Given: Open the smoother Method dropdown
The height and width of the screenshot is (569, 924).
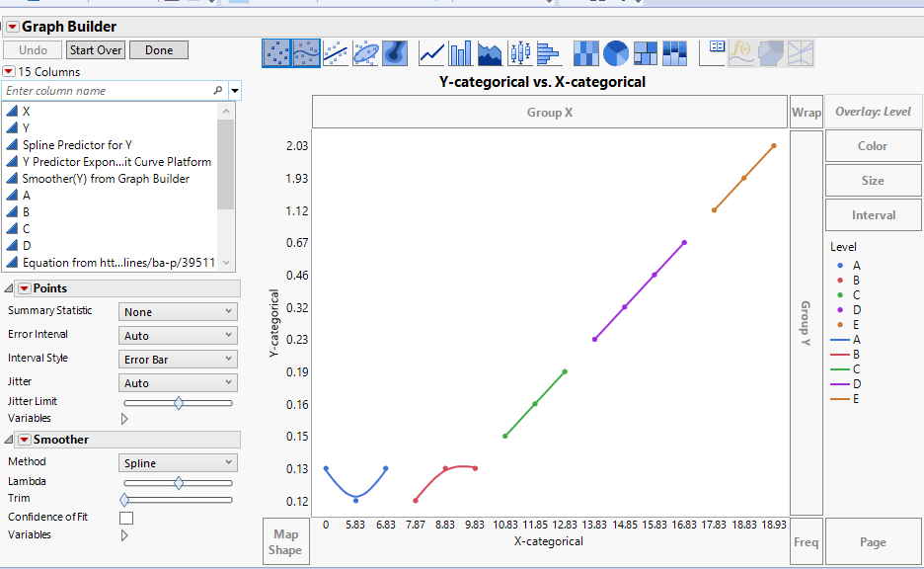Looking at the screenshot, I should coord(178,463).
